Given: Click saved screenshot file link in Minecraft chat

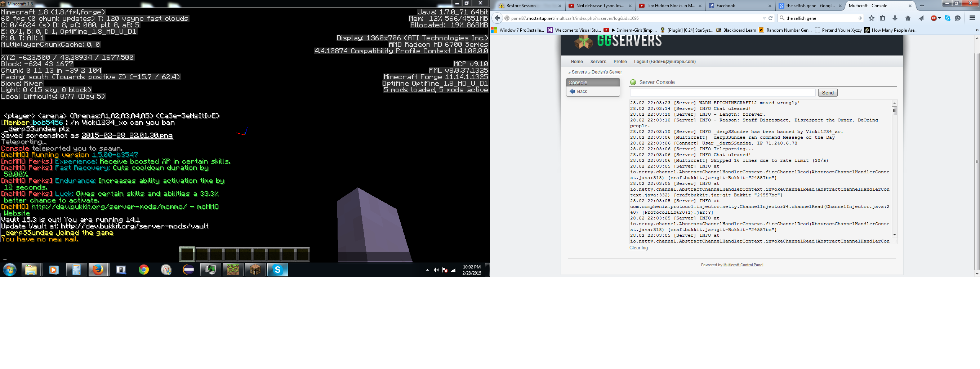Looking at the screenshot, I should tap(127, 135).
